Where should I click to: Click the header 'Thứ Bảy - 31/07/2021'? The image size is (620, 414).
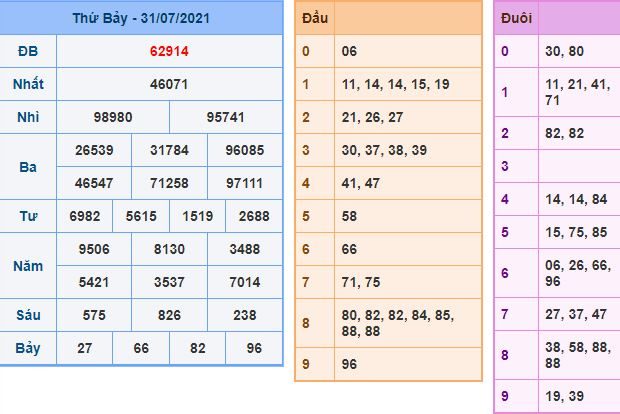coord(141,18)
